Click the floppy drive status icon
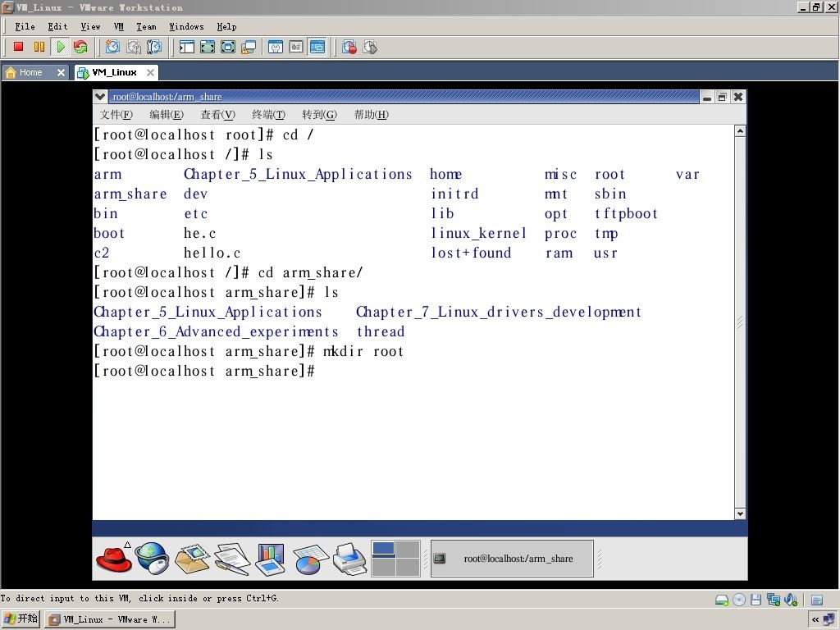This screenshot has width=840, height=630. point(756,600)
